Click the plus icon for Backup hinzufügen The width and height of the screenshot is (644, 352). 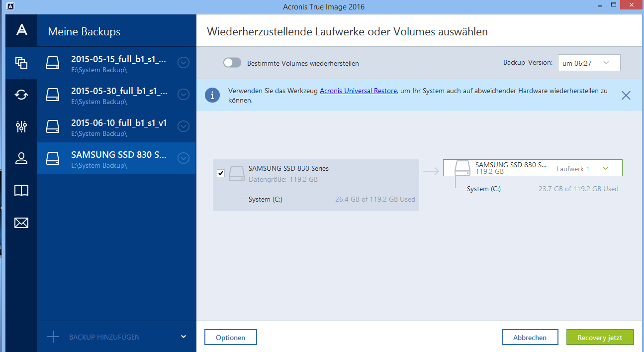click(x=53, y=337)
